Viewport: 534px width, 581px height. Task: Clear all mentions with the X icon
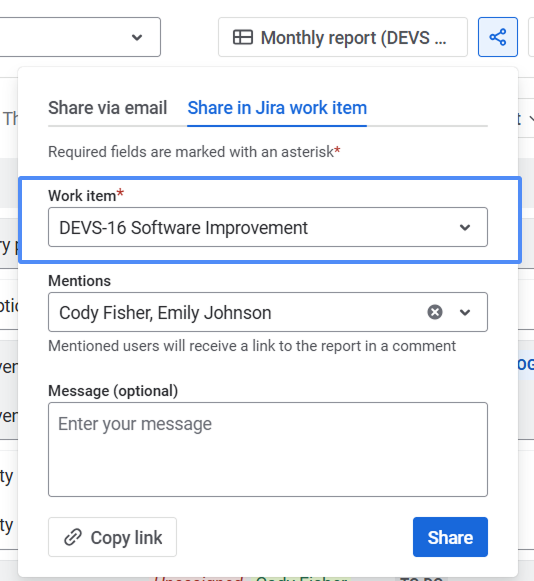pos(435,312)
